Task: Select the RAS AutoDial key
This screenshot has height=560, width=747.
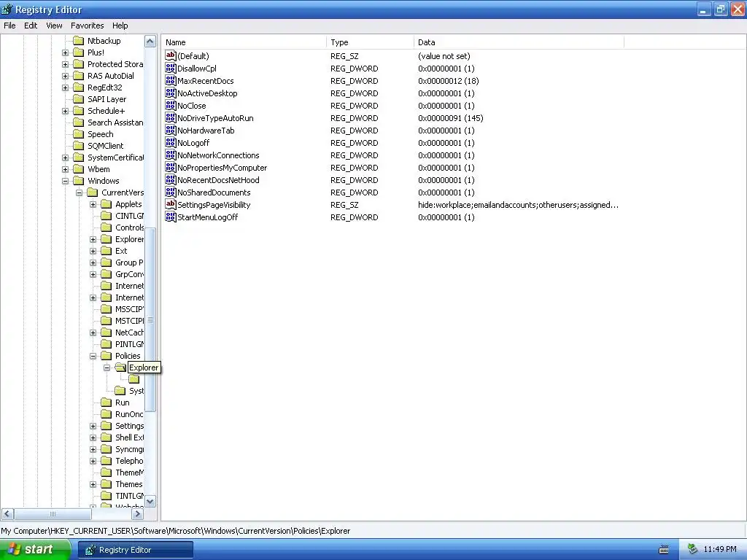Action: 111,76
